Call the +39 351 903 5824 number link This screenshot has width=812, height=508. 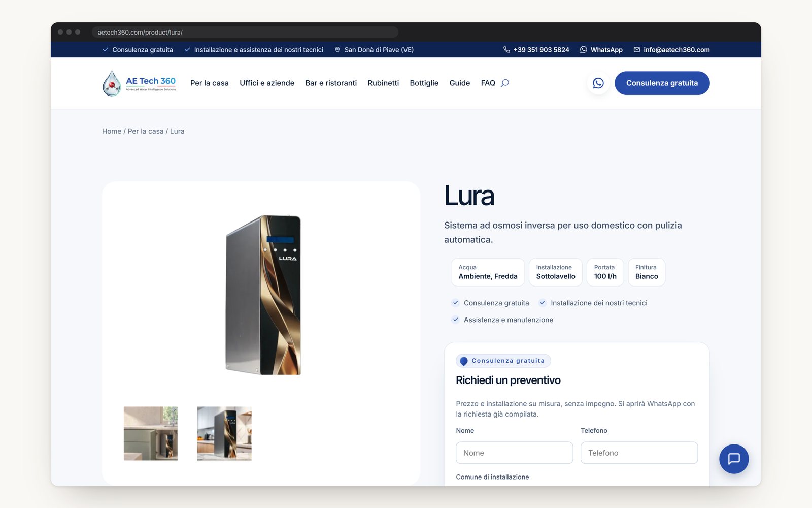(541, 50)
